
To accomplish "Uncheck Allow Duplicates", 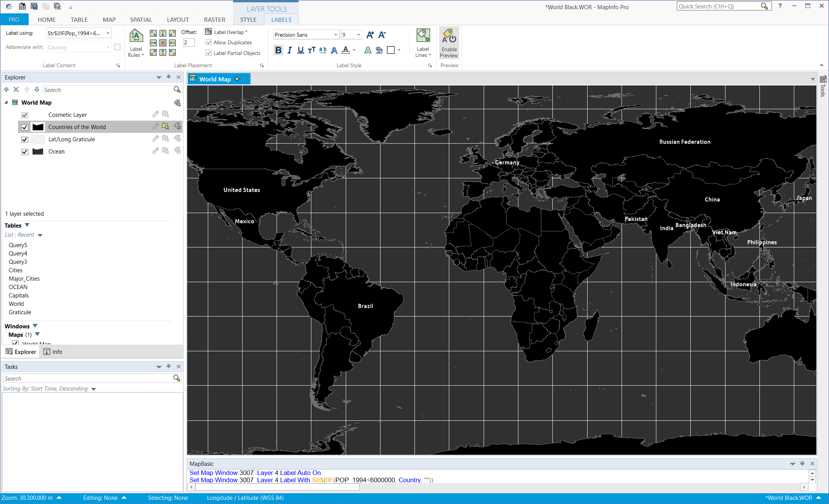I will pyautogui.click(x=209, y=42).
